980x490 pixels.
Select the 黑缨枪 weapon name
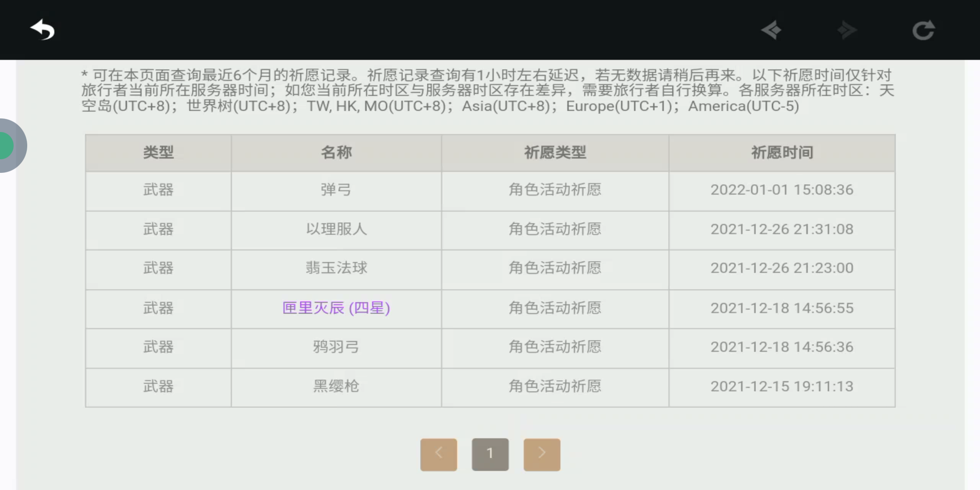coord(336,387)
